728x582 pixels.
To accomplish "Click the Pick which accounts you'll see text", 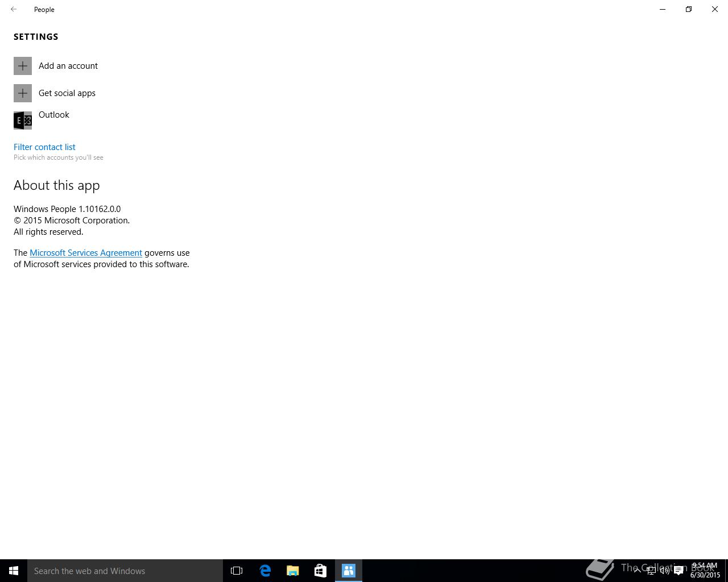I will 59,157.
